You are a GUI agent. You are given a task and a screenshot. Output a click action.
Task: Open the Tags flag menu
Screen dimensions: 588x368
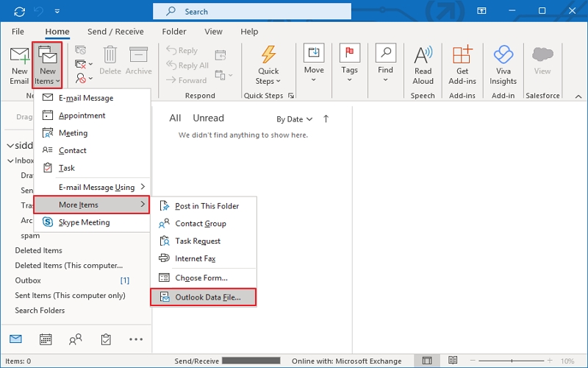tap(350, 64)
